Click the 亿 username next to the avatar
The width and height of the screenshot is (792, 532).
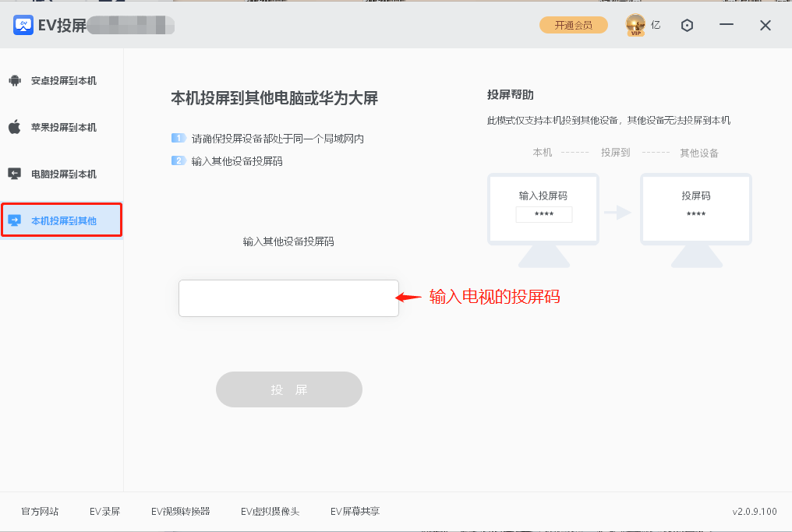tap(656, 24)
